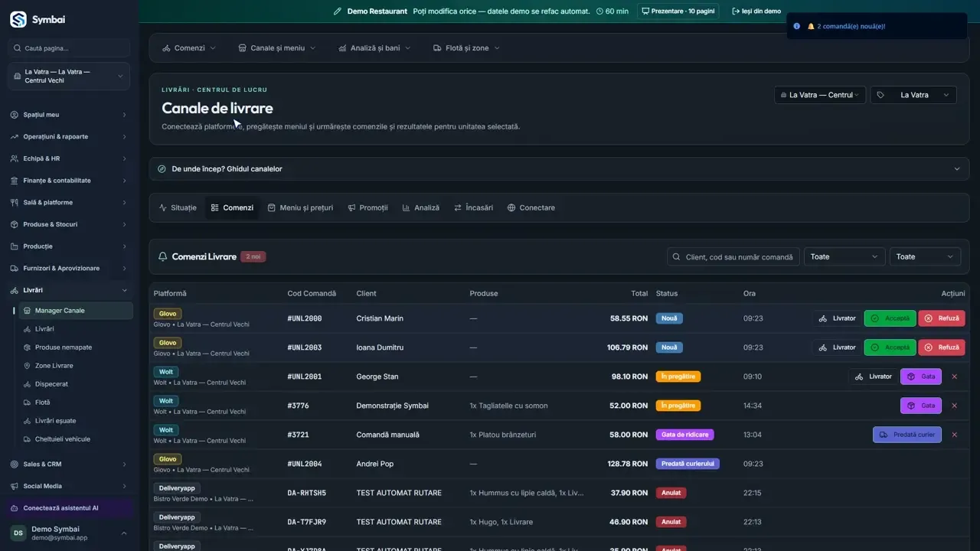Click the Symbai logo in the sidebar
The height and width of the screenshot is (551, 980).
18,20
